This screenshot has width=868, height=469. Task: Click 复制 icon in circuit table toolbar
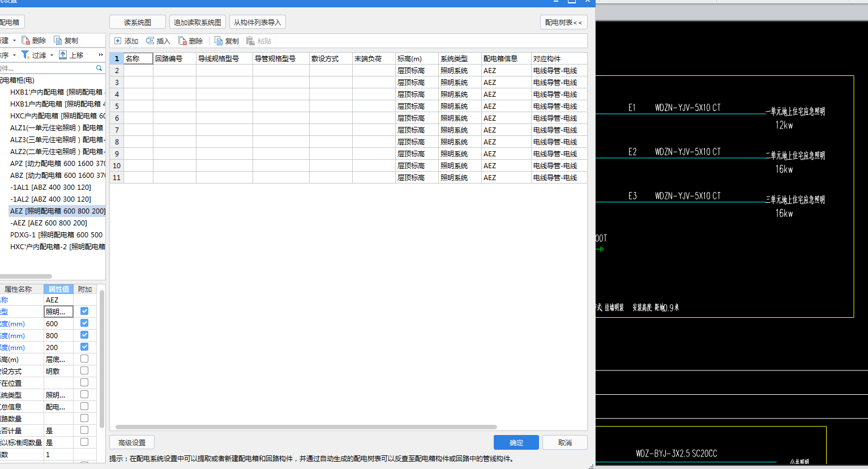[219, 41]
